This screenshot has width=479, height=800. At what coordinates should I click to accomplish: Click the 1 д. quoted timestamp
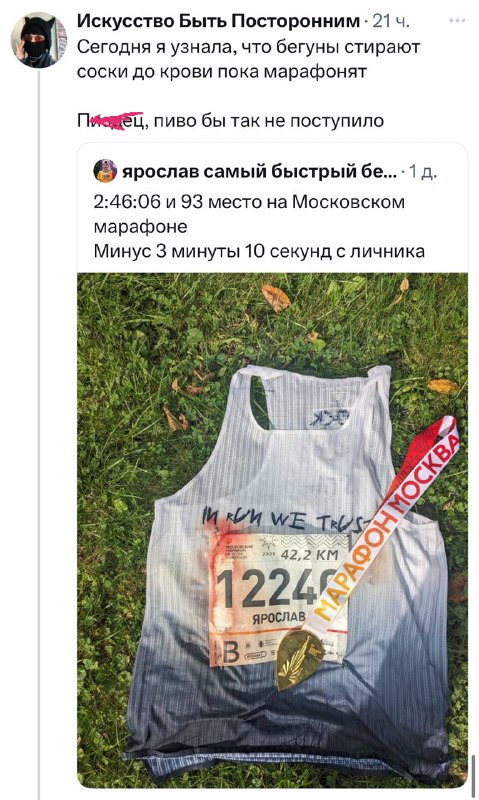424,172
